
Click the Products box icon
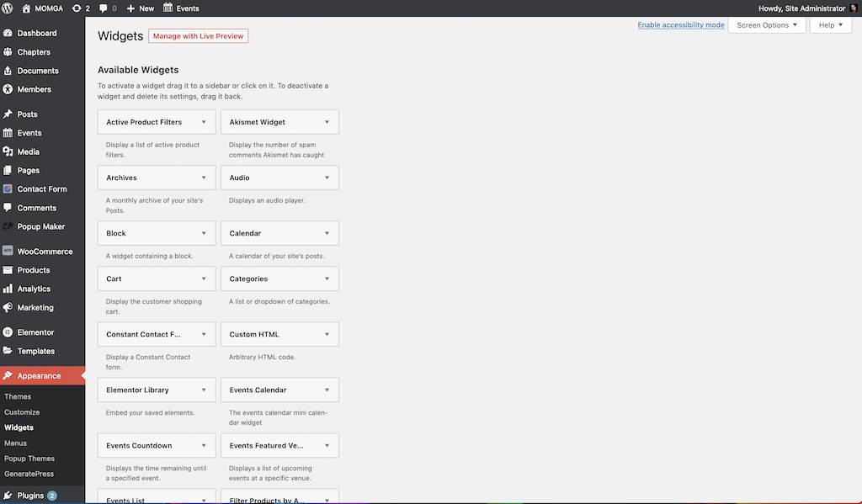pos(8,270)
